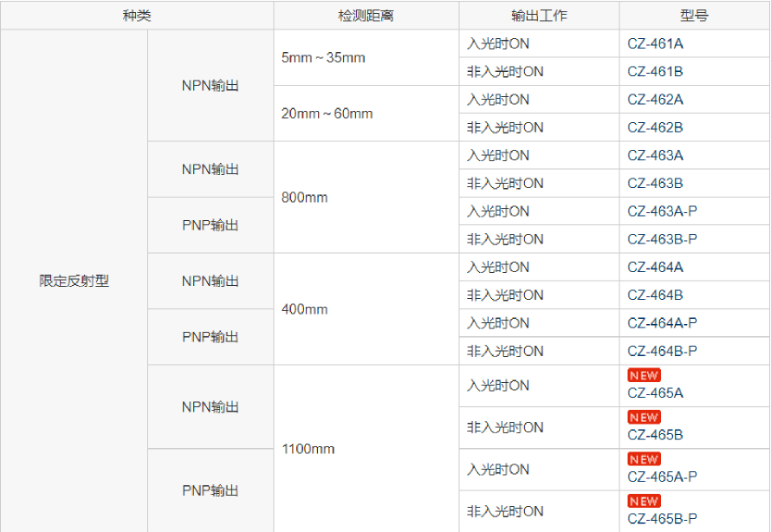Viewport: 771px width, 532px height.
Task: Click the NEW badge above CZ-465B-P
Action: tap(644, 501)
